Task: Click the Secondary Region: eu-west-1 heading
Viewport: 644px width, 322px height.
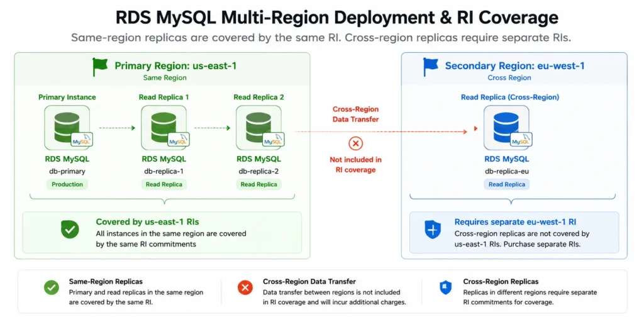Action: pos(514,65)
